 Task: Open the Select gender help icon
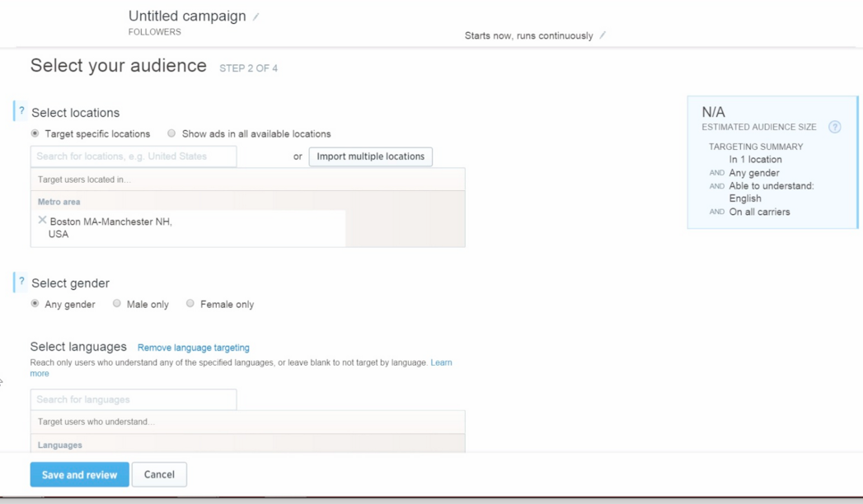(x=21, y=282)
